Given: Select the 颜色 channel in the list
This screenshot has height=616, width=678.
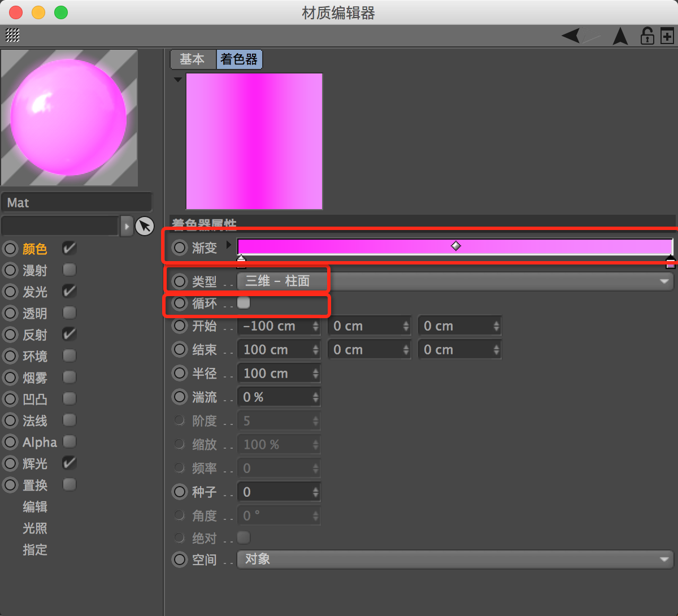Looking at the screenshot, I should point(34,249).
